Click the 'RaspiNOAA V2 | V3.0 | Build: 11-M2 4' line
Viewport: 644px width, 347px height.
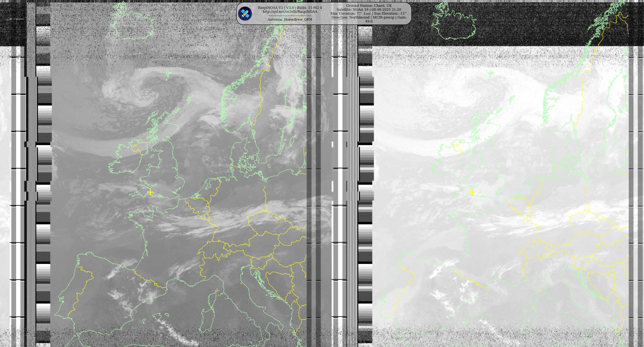click(290, 7)
